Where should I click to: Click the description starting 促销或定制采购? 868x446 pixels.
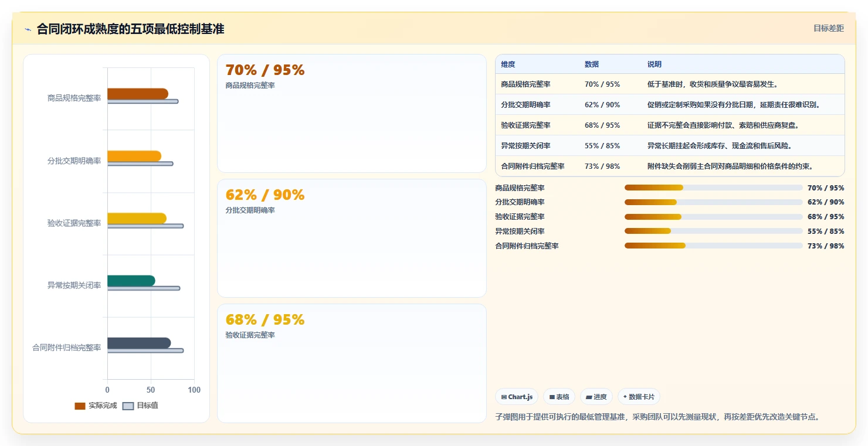click(734, 105)
